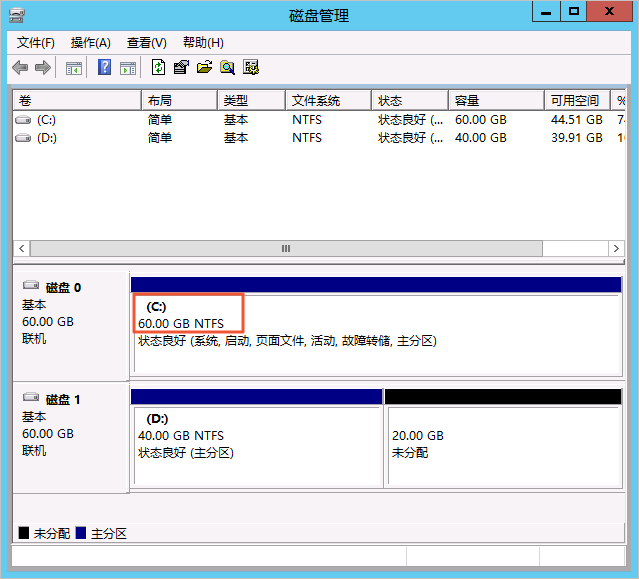Screen dimensions: 639x579
Task: Toggle the show/hide console tree icon
Action: click(x=74, y=68)
